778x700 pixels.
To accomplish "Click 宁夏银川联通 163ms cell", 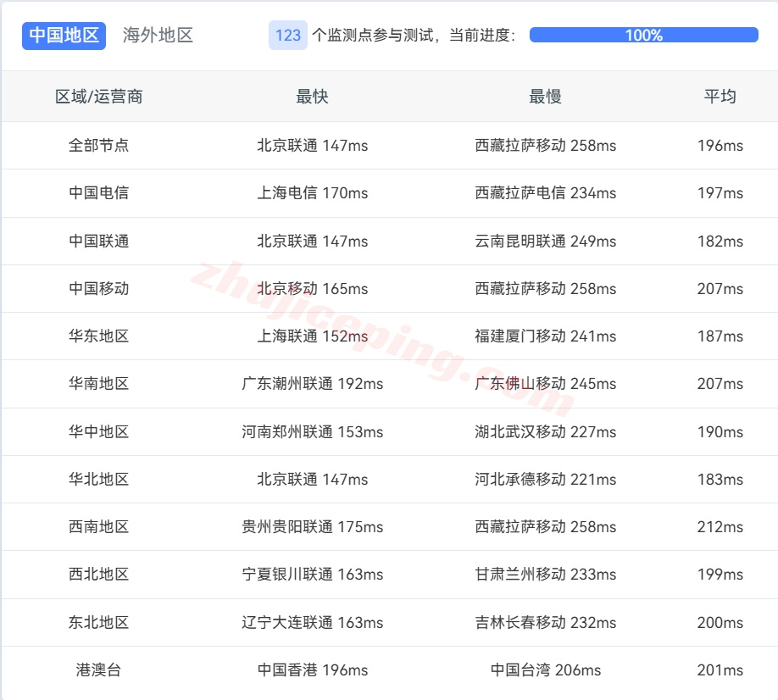I will coord(312,575).
